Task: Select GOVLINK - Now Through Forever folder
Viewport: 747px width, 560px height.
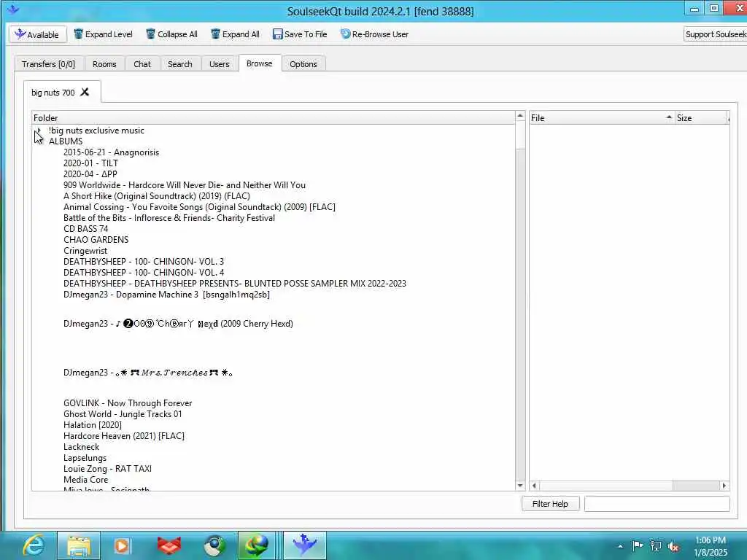Action: [128, 403]
